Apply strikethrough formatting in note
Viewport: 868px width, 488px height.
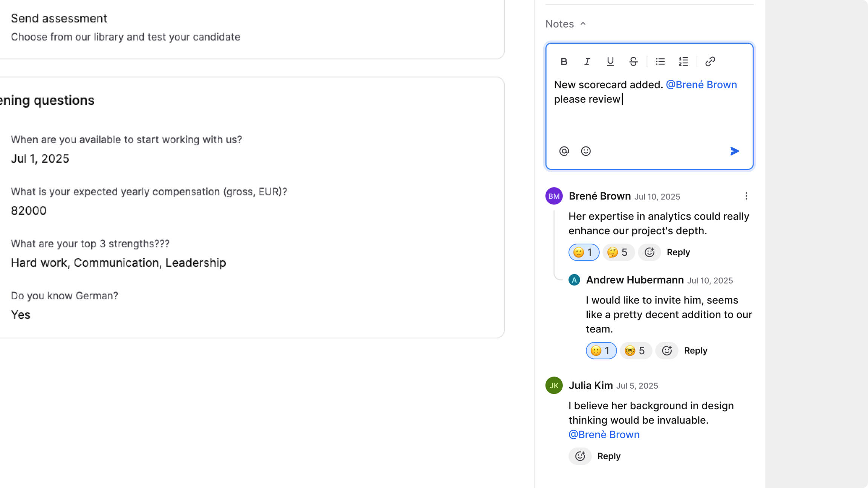[x=633, y=61]
